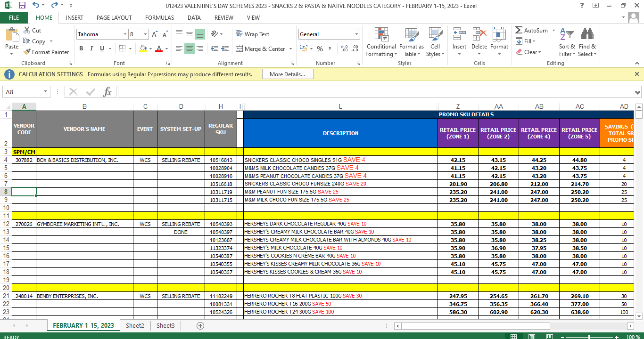
Task: Open the Name Box dropdown arrow
Action: (x=45, y=92)
